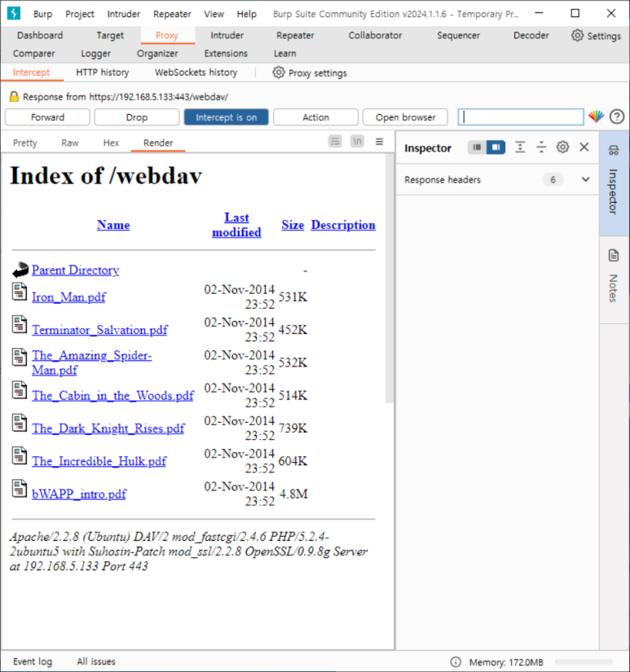This screenshot has width=630, height=672.
Task: Open the help question mark icon
Action: click(617, 116)
